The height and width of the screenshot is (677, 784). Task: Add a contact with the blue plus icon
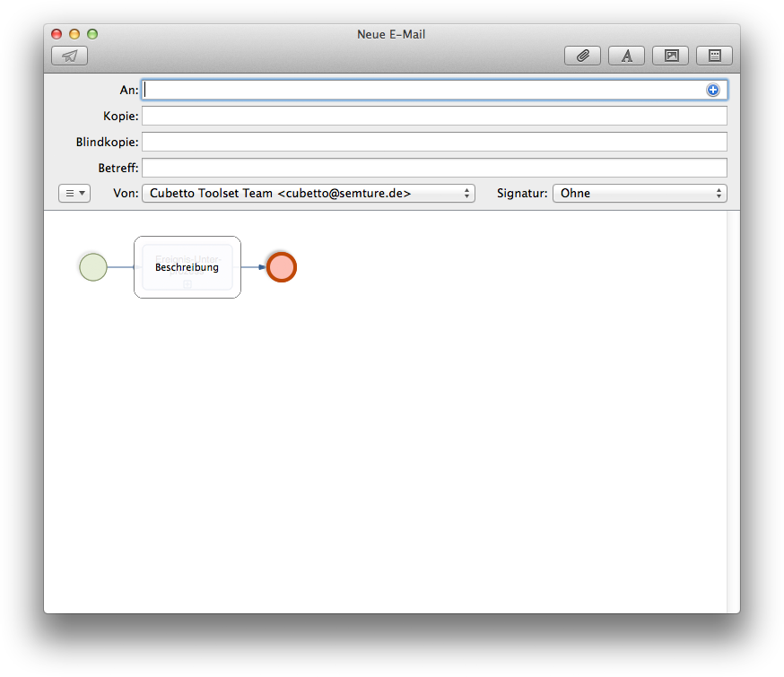[713, 90]
